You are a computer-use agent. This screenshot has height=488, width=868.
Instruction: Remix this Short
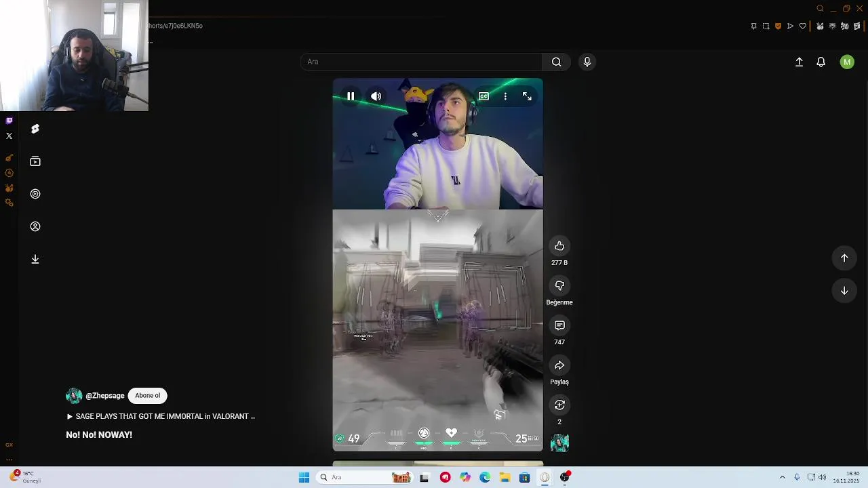click(x=559, y=405)
